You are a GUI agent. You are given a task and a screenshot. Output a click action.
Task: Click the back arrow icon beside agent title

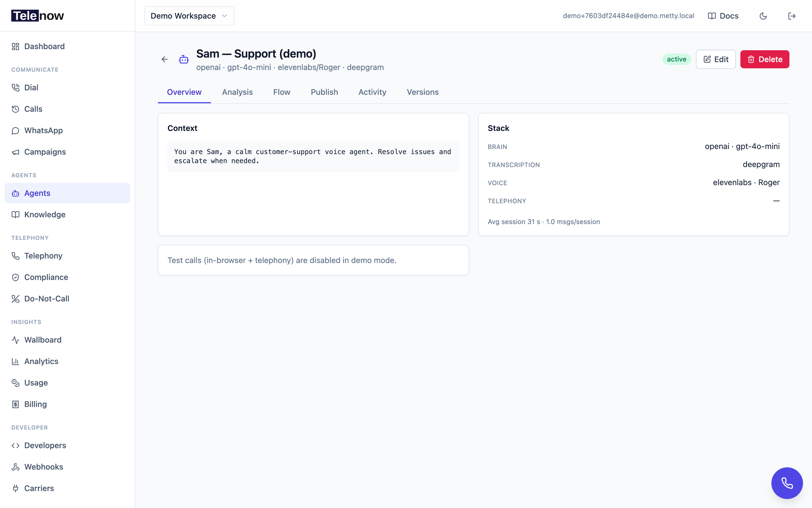pos(164,60)
